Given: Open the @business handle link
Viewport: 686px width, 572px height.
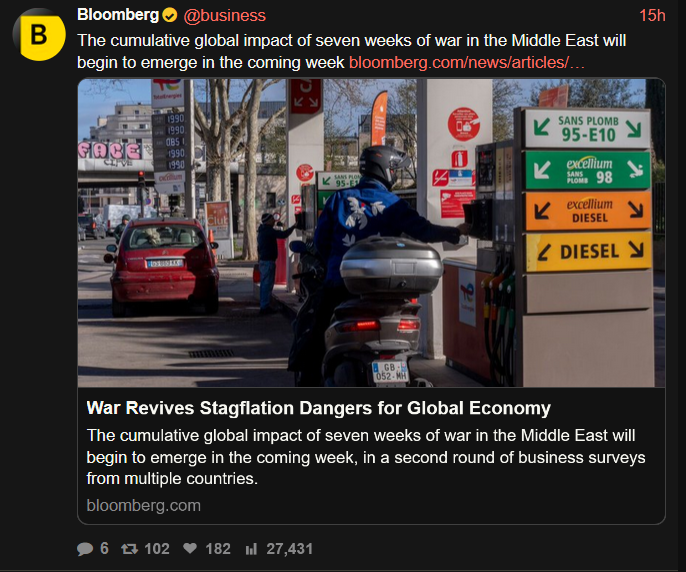Looking at the screenshot, I should [x=224, y=16].
